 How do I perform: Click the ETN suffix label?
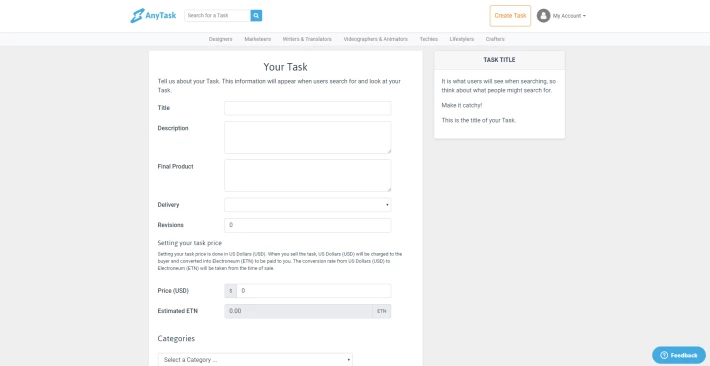coord(382,311)
